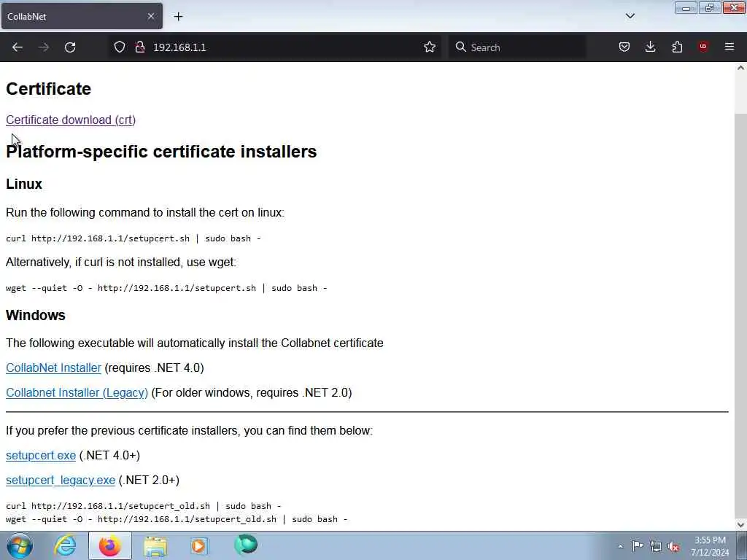Click the magnifier icon in search box

460,47
